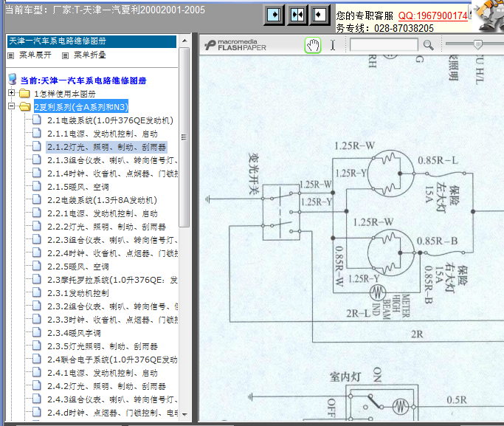Click tree panel scrollbar up arrow
This screenshot has height=426, width=504.
[x=184, y=41]
